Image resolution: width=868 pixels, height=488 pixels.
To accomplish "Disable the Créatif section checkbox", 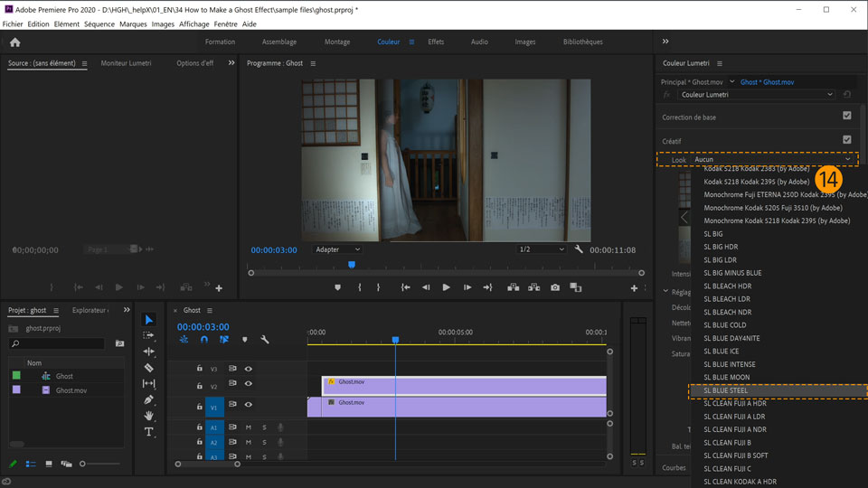I will pos(846,140).
